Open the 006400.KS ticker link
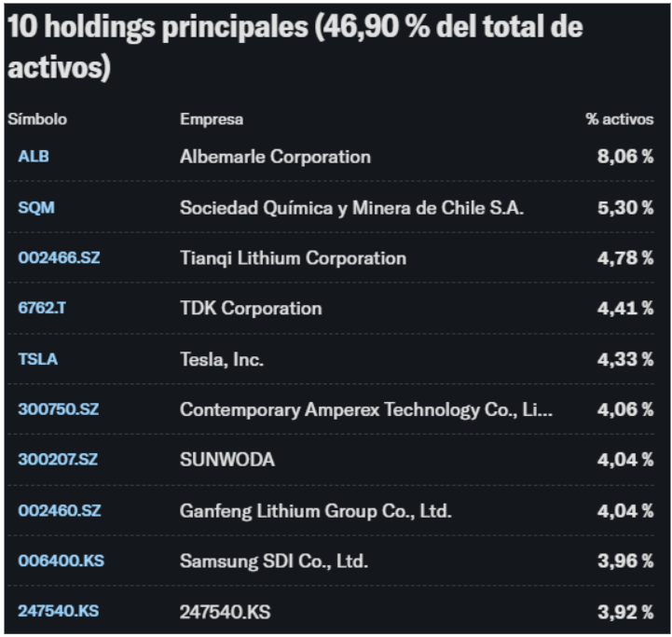Image resolution: width=672 pixels, height=637 pixels. (x=59, y=561)
